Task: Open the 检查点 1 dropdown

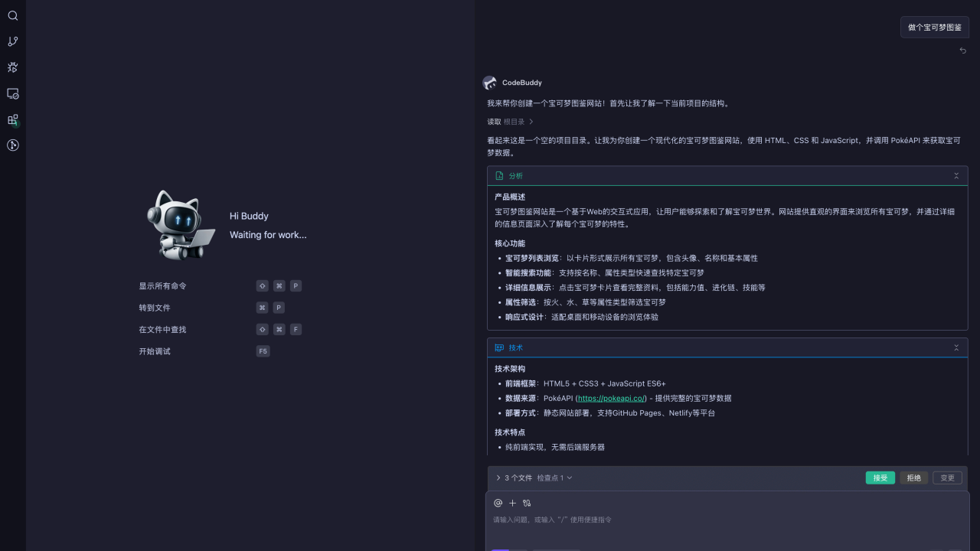Action: (x=554, y=478)
